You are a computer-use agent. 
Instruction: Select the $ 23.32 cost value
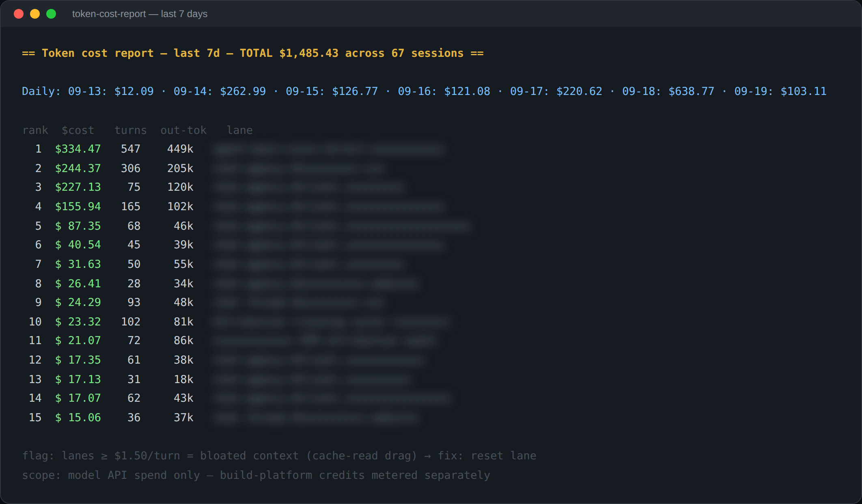78,322
